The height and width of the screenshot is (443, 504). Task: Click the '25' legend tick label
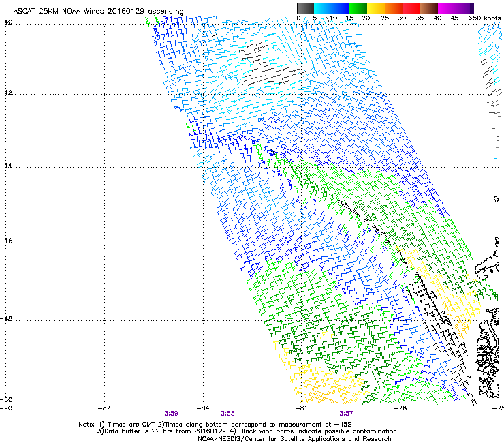tap(385, 18)
